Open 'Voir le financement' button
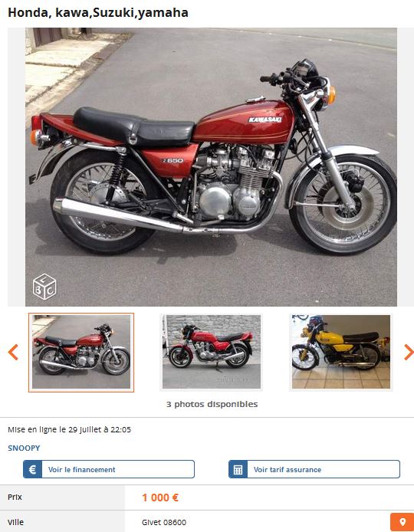414x532 pixels. point(109,469)
